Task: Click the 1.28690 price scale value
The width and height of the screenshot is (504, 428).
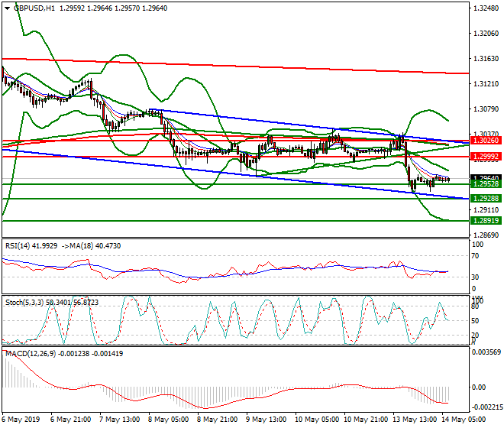Action: [486, 235]
